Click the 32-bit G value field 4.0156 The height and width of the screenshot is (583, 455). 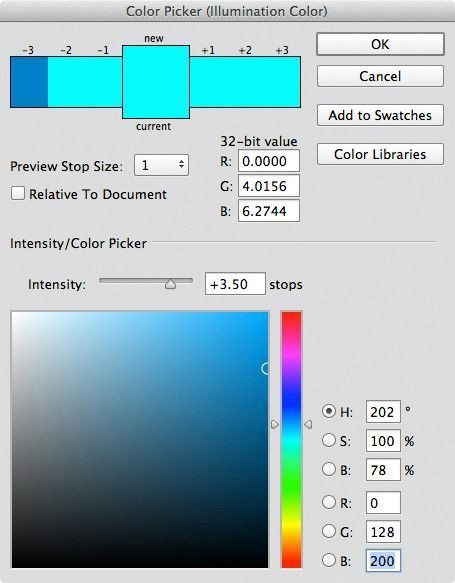(269, 186)
